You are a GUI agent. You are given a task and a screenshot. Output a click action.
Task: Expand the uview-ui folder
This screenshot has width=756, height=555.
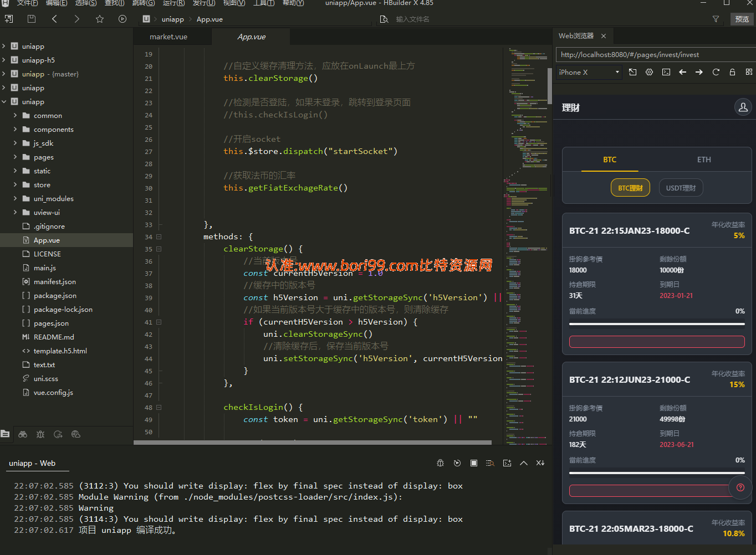point(15,212)
